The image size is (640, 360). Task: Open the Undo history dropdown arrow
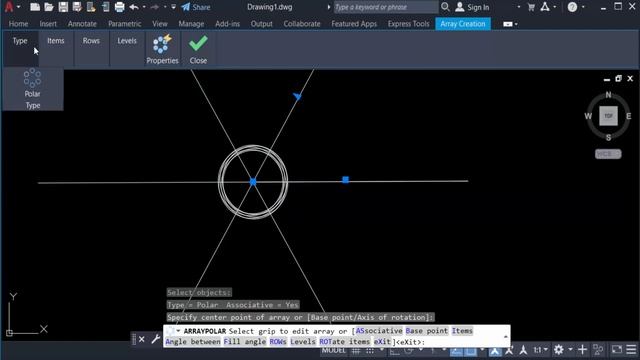144,7
